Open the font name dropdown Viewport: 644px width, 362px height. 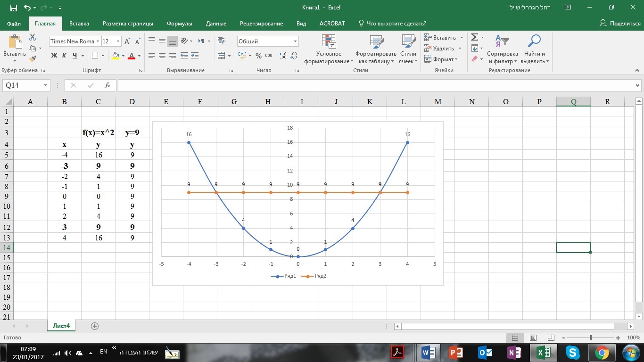point(98,41)
